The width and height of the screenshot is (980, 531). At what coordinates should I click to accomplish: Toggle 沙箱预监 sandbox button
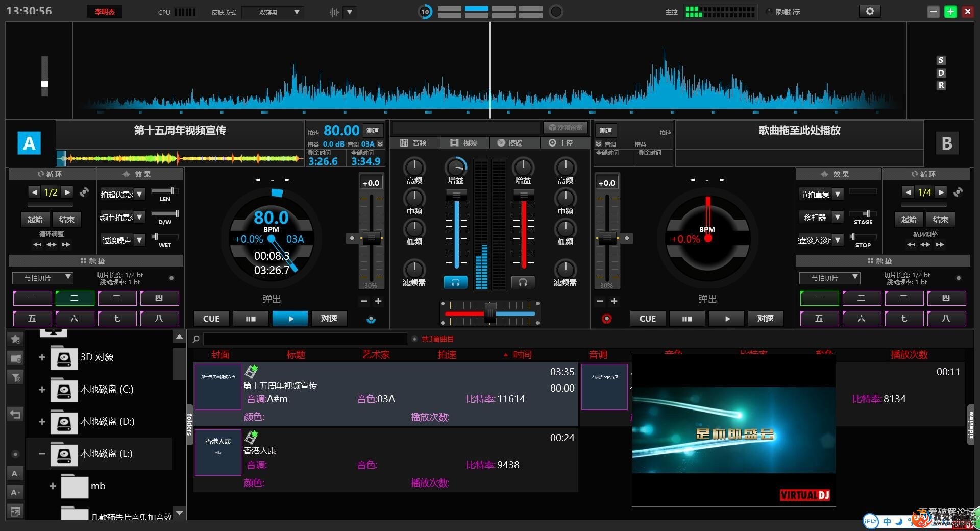(565, 127)
